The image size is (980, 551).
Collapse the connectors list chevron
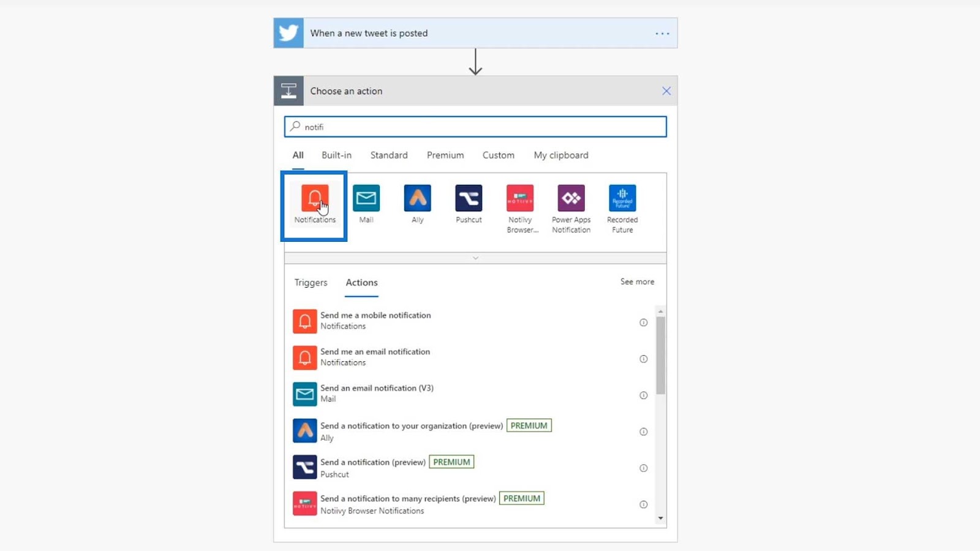475,258
